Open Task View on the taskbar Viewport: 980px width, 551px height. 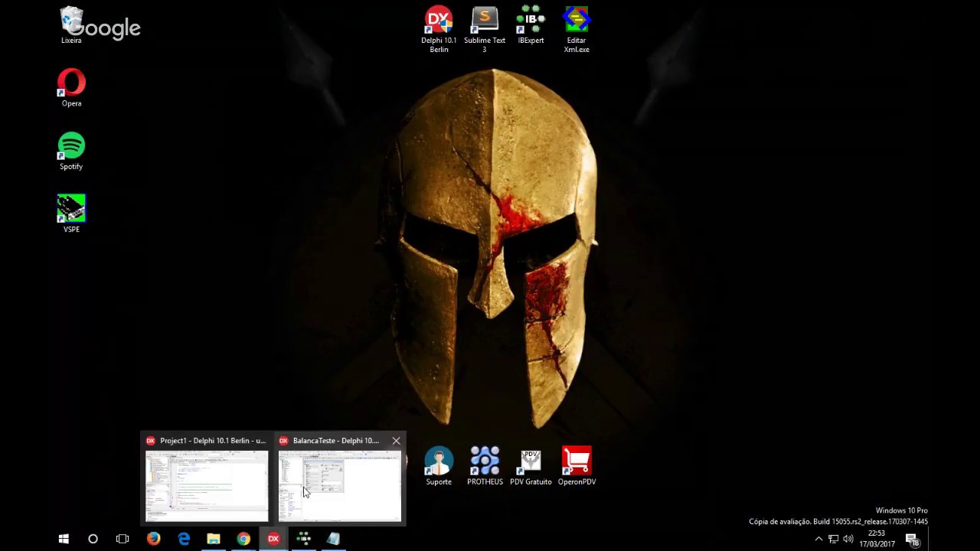tap(122, 539)
